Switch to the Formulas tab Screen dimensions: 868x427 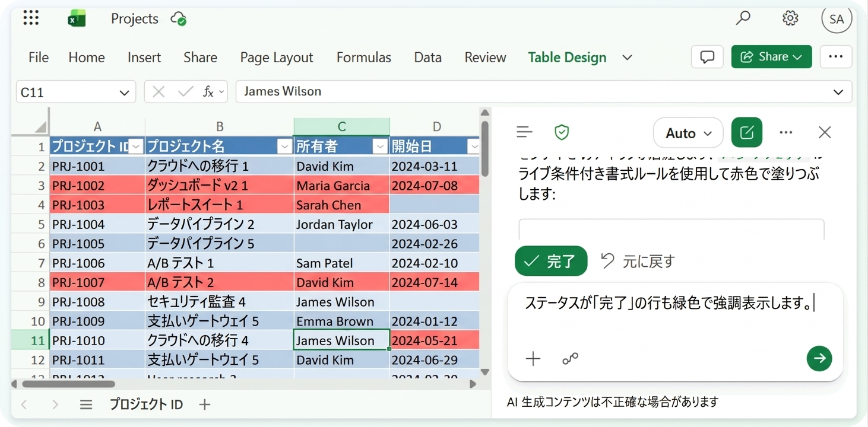[x=364, y=58]
